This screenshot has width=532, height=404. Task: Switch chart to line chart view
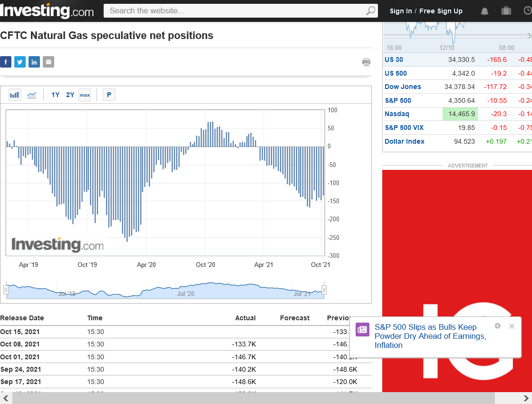[31, 95]
